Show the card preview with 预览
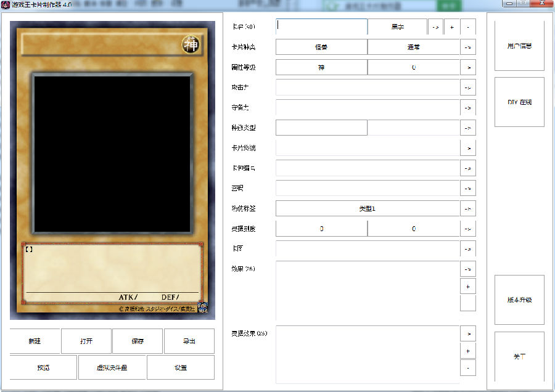 click(43, 367)
